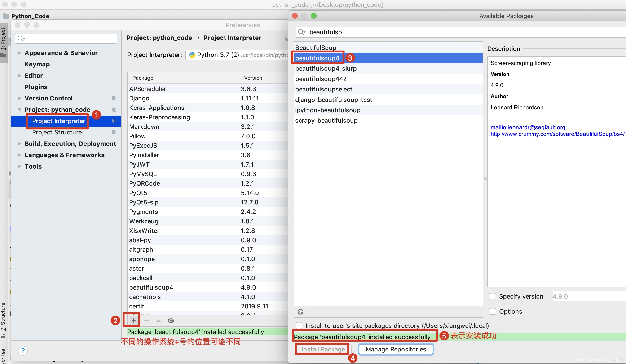
Task: Click the Install Package button
Action: coord(323,349)
